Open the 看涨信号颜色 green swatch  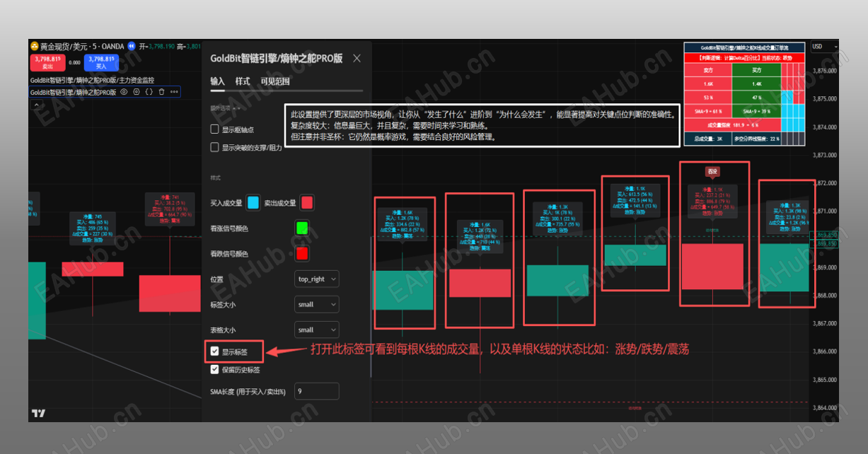point(302,228)
